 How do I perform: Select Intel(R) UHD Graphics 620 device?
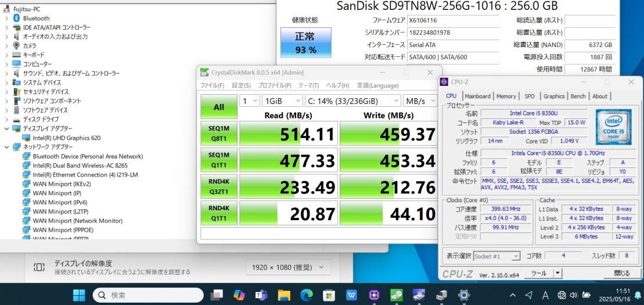[x=67, y=138]
